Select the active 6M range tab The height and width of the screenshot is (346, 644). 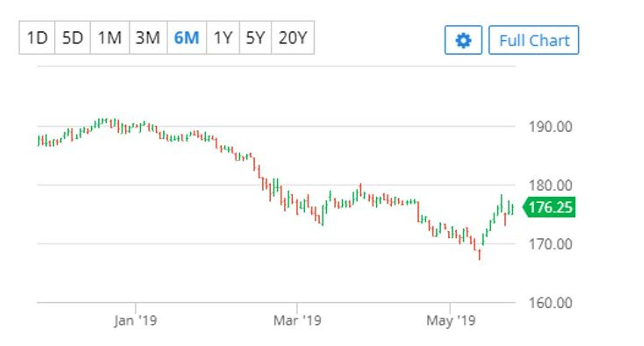(186, 38)
